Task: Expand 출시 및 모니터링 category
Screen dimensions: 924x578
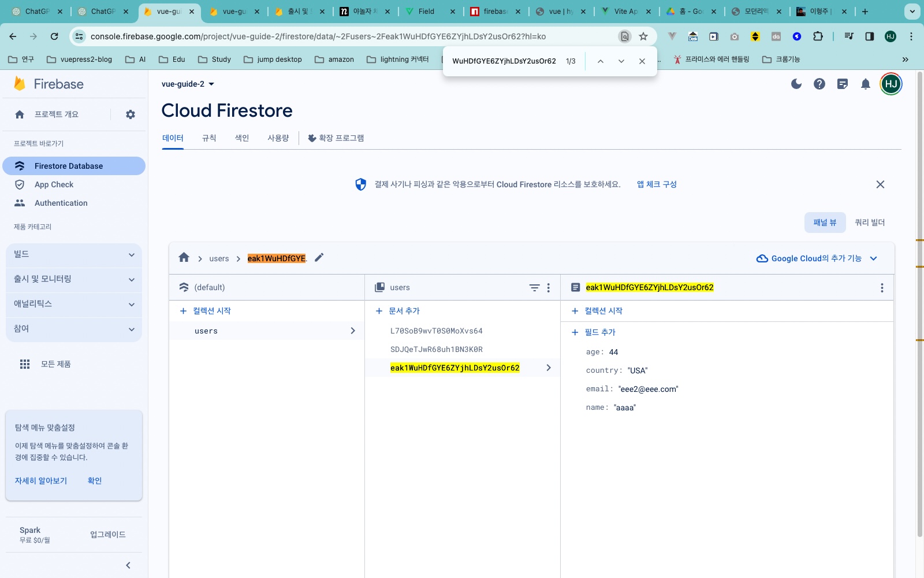Action: pos(74,279)
